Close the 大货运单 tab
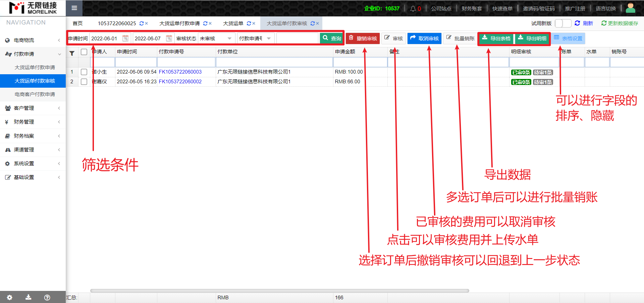644x303 pixels. pyautogui.click(x=254, y=24)
